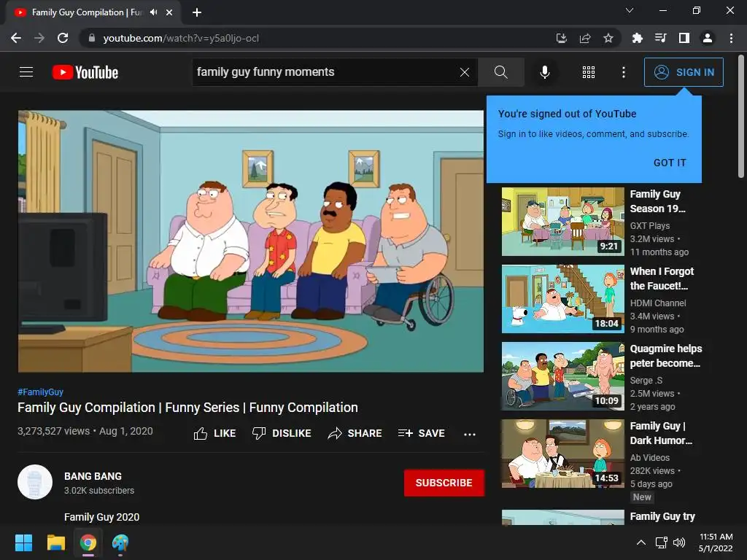The width and height of the screenshot is (747, 560).
Task: Click the Ab Videos channel name
Action: tap(650, 458)
